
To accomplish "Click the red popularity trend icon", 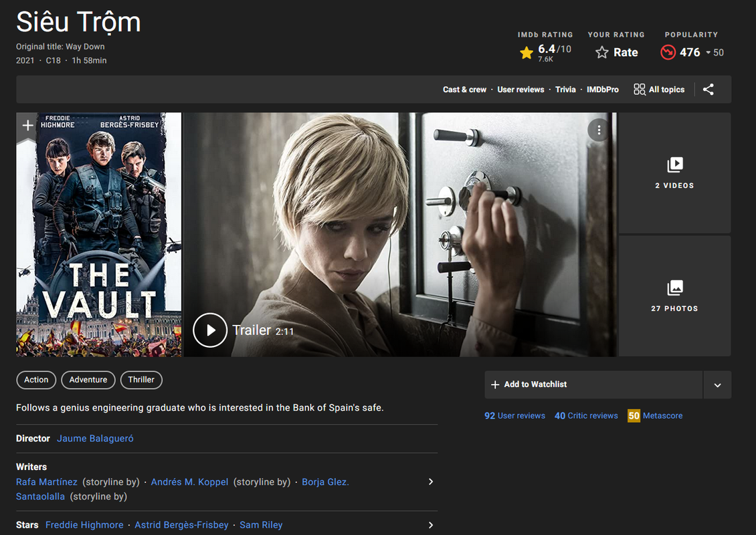I will [x=668, y=52].
